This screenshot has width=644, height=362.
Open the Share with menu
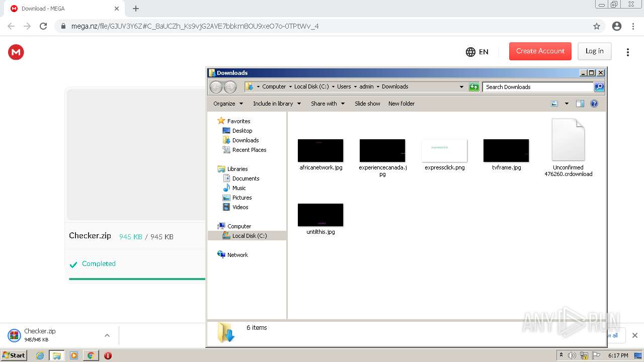[328, 104]
